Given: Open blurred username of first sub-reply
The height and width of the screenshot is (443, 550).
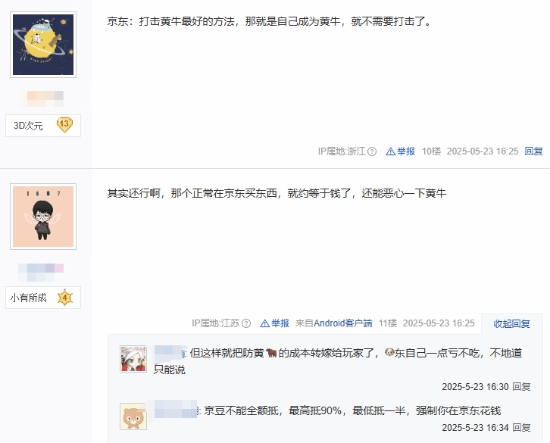Looking at the screenshot, I should point(170,353).
